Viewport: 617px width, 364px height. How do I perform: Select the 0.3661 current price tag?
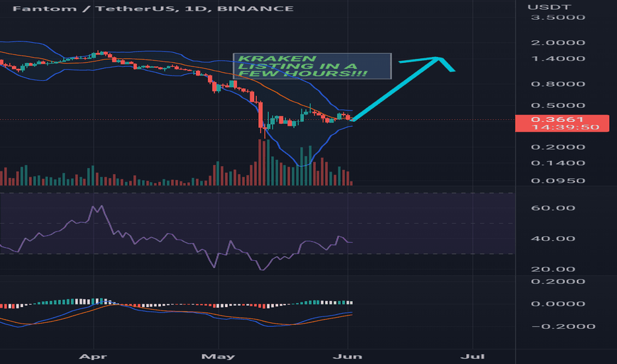(x=557, y=119)
